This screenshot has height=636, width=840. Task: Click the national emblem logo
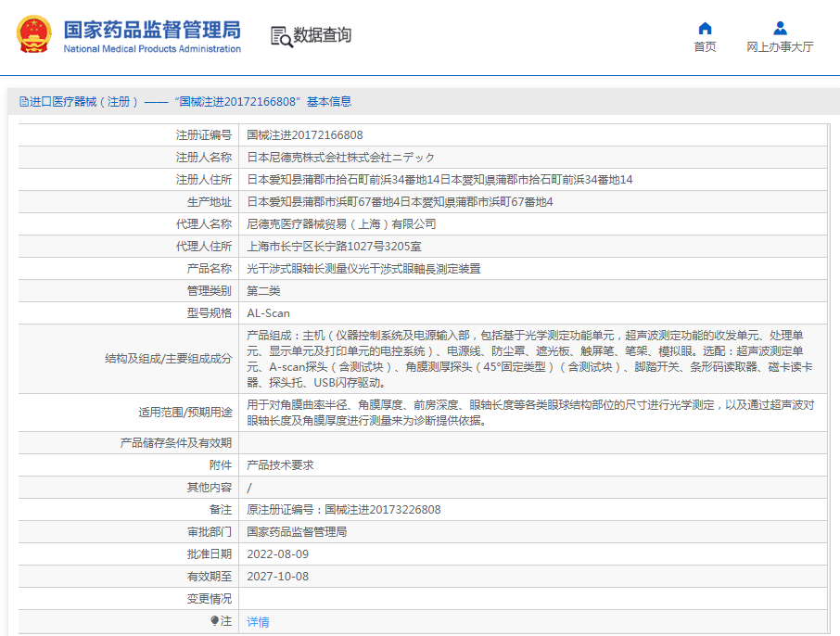(33, 34)
